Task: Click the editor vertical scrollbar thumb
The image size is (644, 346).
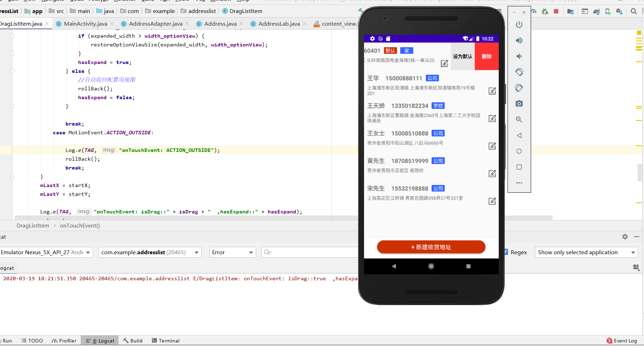Action: tap(640, 172)
